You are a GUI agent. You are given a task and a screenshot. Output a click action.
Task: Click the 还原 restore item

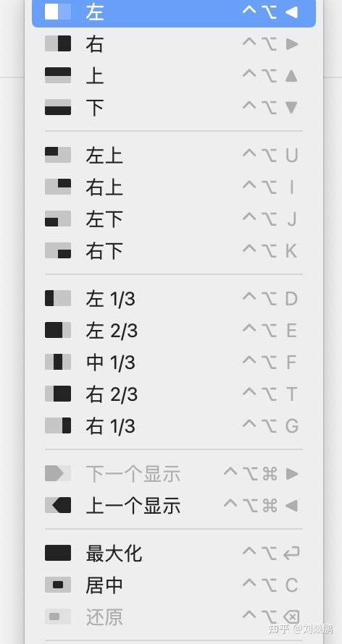173,617
